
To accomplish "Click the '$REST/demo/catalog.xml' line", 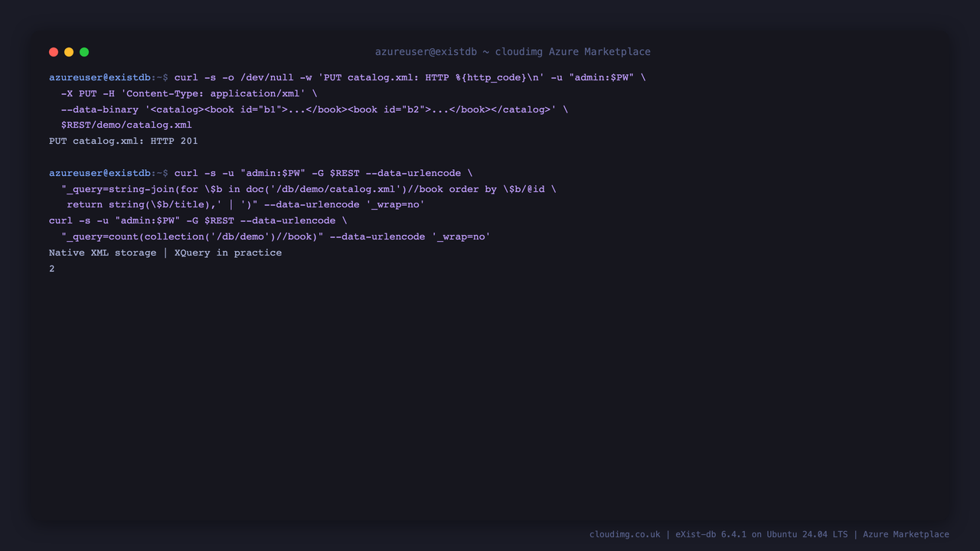I will [126, 125].
